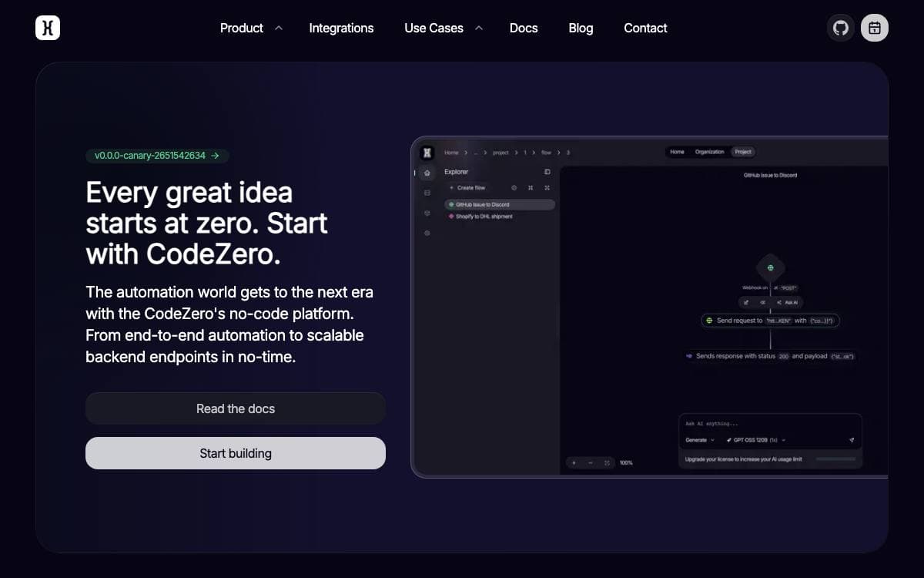Click the zoom out minus icon
This screenshot has width=924, height=578.
(x=590, y=462)
